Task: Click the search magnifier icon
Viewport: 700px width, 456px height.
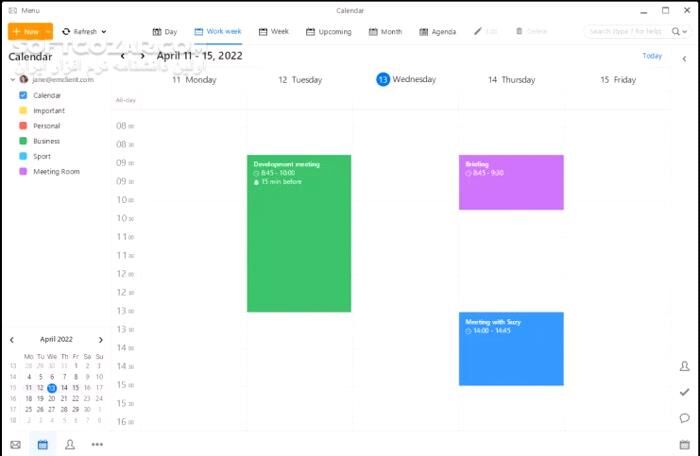Action: 678,32
